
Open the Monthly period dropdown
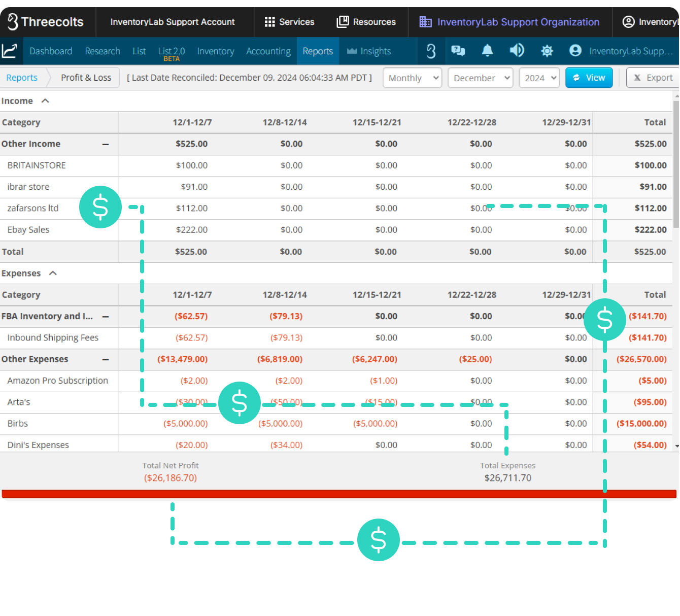tap(412, 78)
